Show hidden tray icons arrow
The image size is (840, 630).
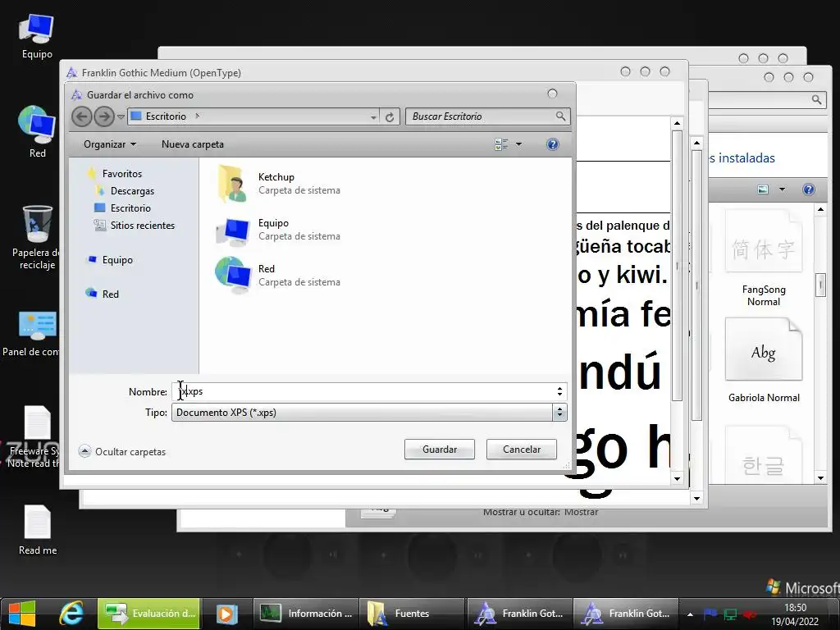click(x=690, y=614)
